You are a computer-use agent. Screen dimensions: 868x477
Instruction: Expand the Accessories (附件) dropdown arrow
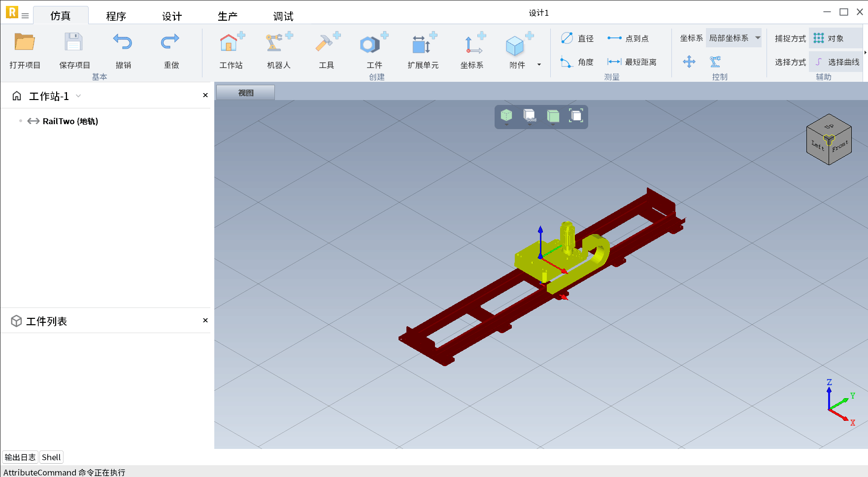[x=539, y=65]
